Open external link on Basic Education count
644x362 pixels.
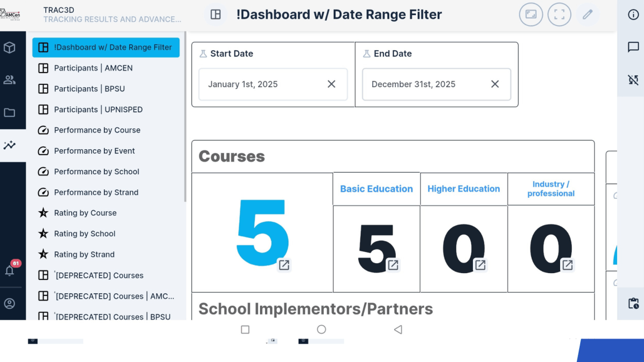point(393,265)
